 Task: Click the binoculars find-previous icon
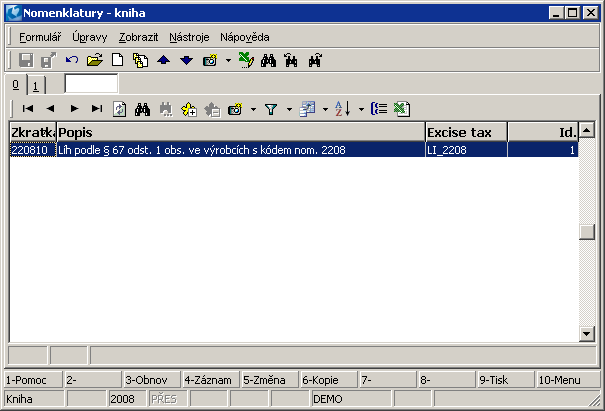pyautogui.click(x=291, y=61)
